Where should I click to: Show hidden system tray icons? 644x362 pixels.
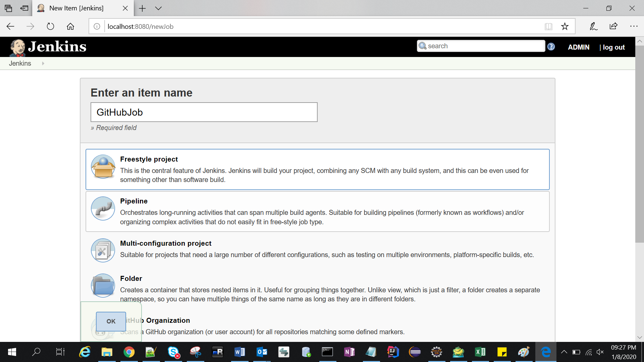[x=564, y=352]
